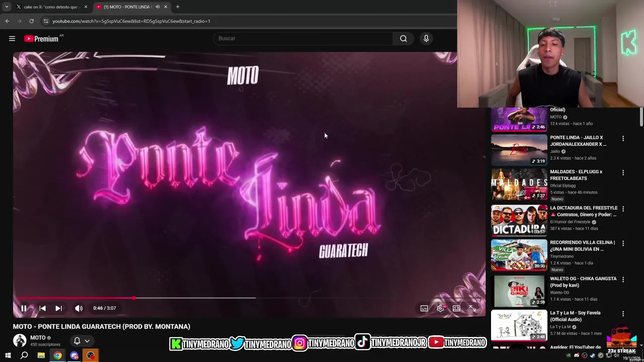Viewport: 644px width, 362px height.
Task: Open the Windows Start menu
Action: click(8, 356)
